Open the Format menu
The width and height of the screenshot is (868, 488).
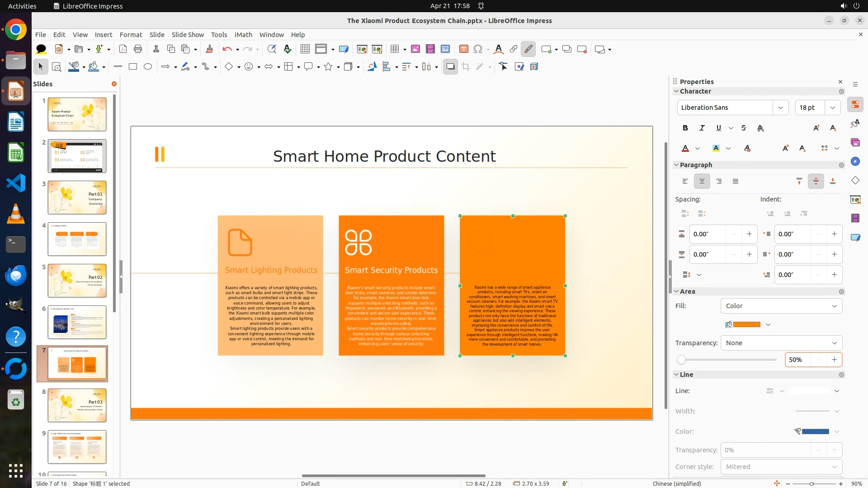coord(131,35)
